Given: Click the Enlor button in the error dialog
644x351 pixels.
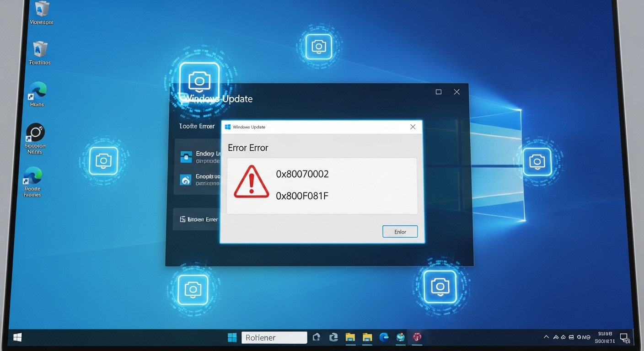Looking at the screenshot, I should [400, 232].
